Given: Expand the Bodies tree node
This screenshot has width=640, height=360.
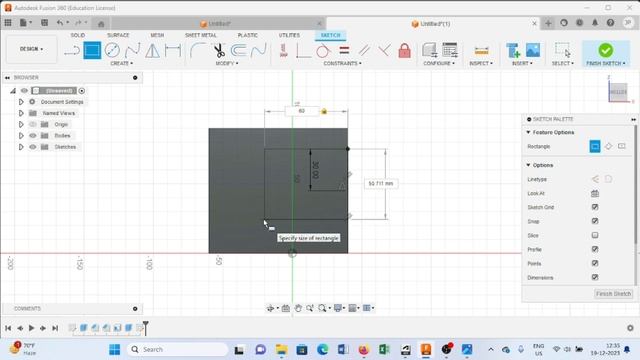Looking at the screenshot, I should [21, 136].
